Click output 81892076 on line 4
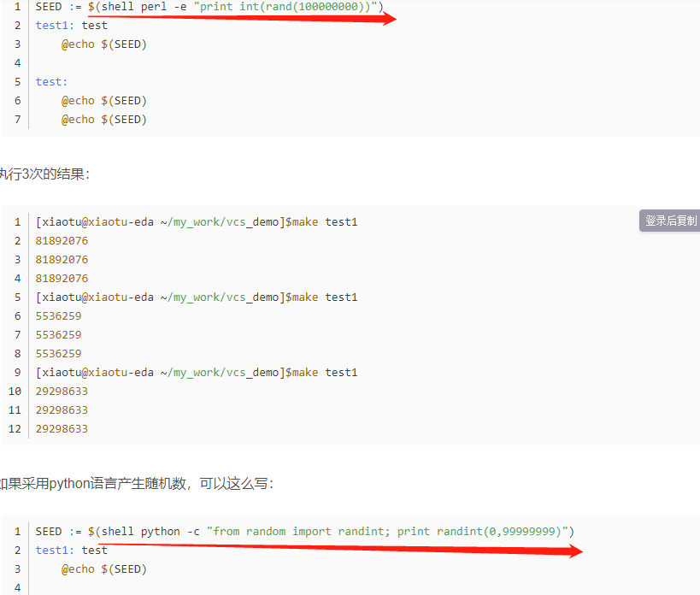This screenshot has width=700, height=595. pyautogui.click(x=62, y=278)
